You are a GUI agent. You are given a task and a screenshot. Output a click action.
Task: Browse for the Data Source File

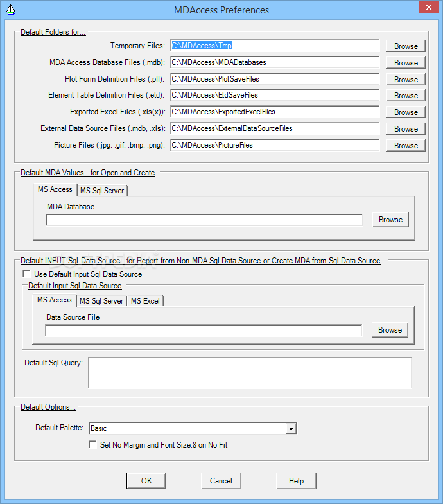point(390,330)
